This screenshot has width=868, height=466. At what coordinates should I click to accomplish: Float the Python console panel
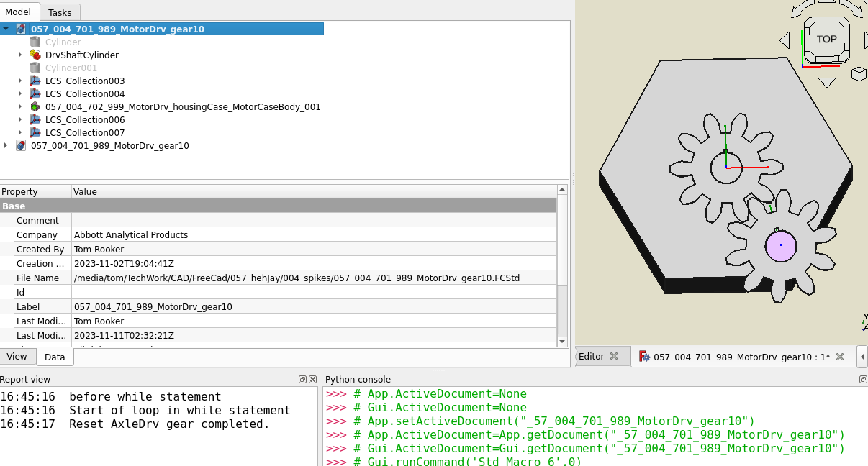(x=863, y=380)
